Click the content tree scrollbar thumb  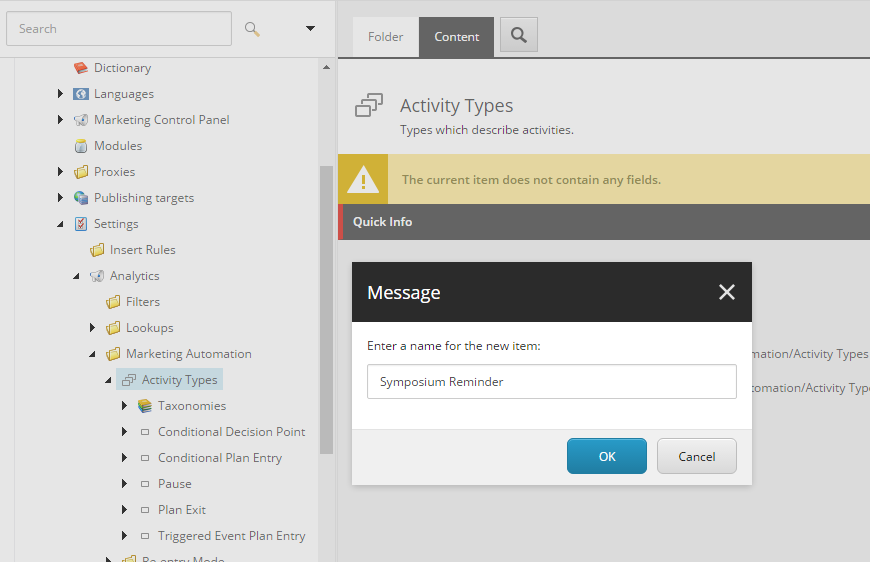click(326, 310)
